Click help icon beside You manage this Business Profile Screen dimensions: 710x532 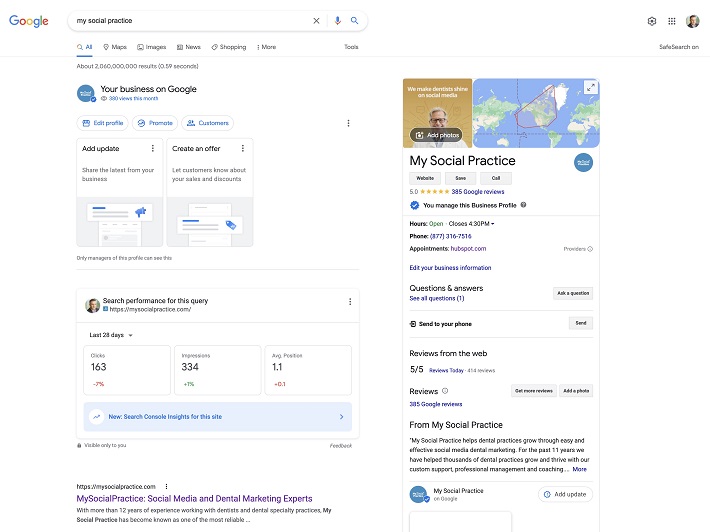(523, 205)
